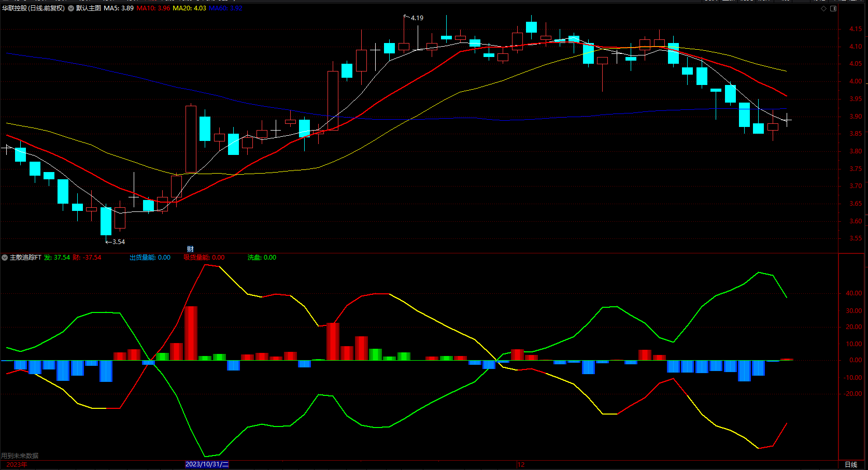Click the 3.55 price axis label
The height and width of the screenshot is (470, 868).
[x=856, y=238]
